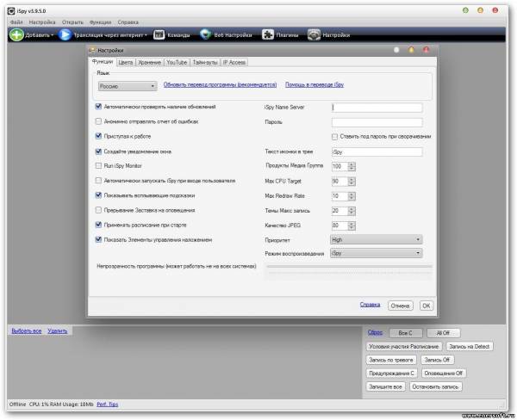This screenshot has height=420, width=517.
Task: Enable auto-start iSpy at user login
Action: coord(98,181)
